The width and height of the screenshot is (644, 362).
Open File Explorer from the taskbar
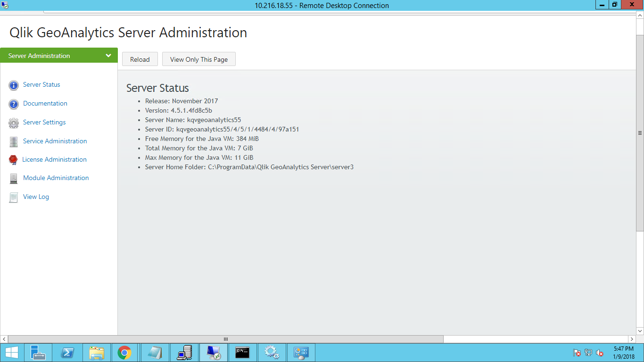click(97, 353)
